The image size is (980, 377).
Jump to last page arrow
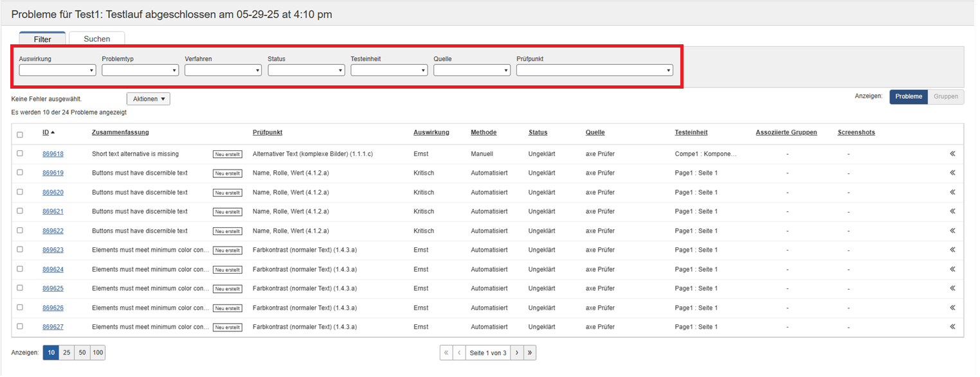[530, 353]
